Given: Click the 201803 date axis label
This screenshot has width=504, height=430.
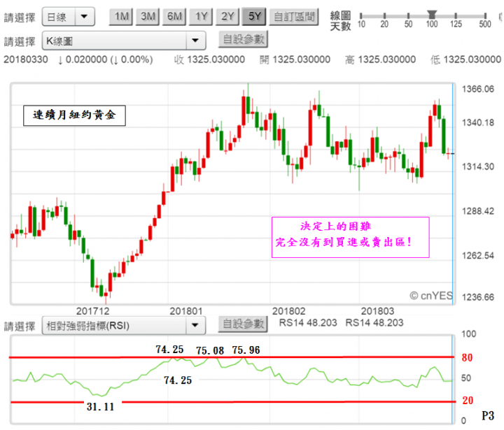Looking at the screenshot, I should 377,311.
